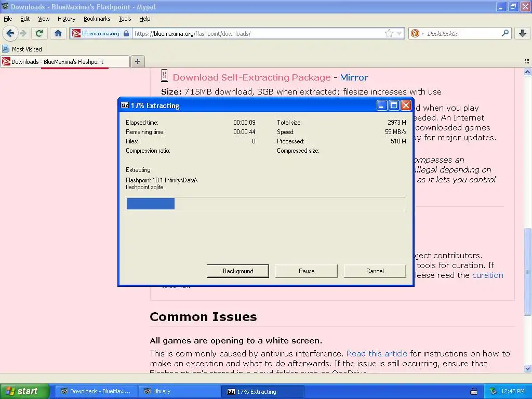532x399 pixels.
Task: Bookmark this page with the star icon
Action: pyautogui.click(x=389, y=33)
